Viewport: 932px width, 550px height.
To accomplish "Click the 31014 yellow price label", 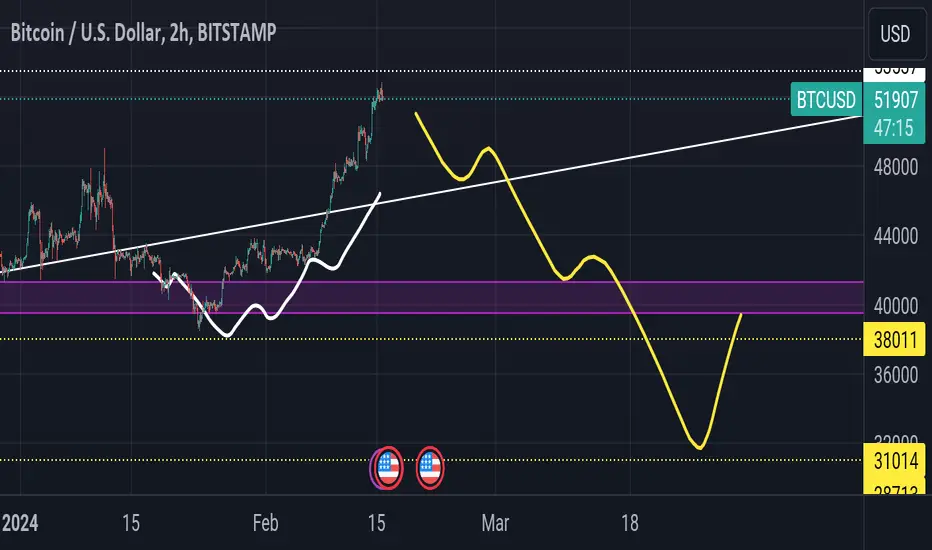I will click(x=895, y=460).
